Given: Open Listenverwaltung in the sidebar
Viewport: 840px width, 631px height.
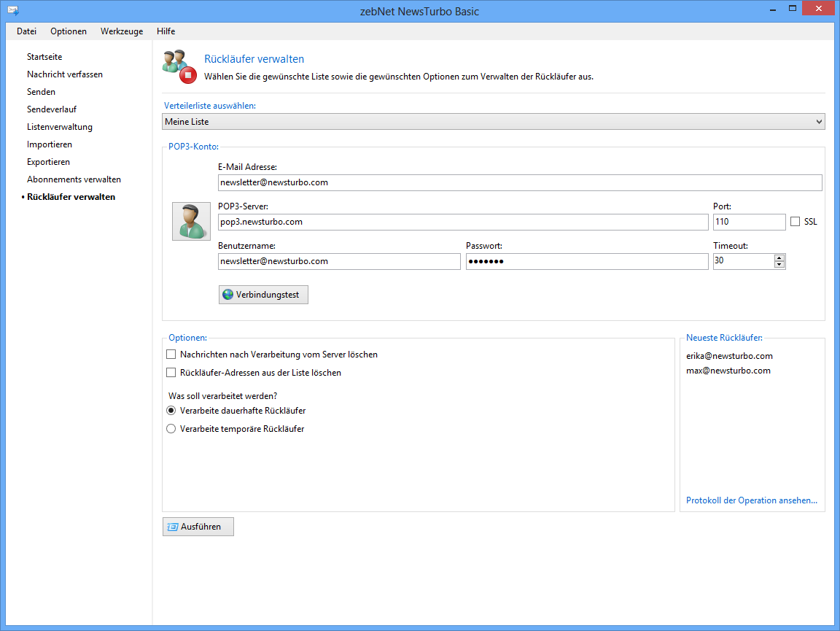Looking at the screenshot, I should pos(60,127).
